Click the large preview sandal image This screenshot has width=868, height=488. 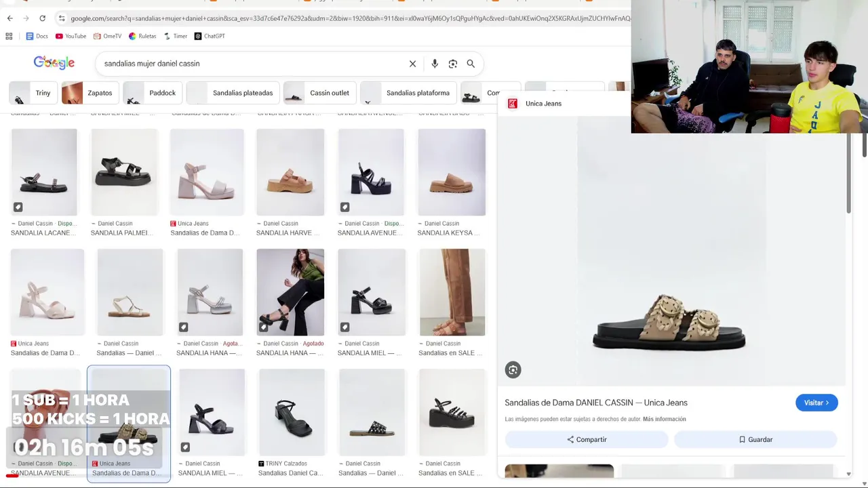click(x=671, y=251)
